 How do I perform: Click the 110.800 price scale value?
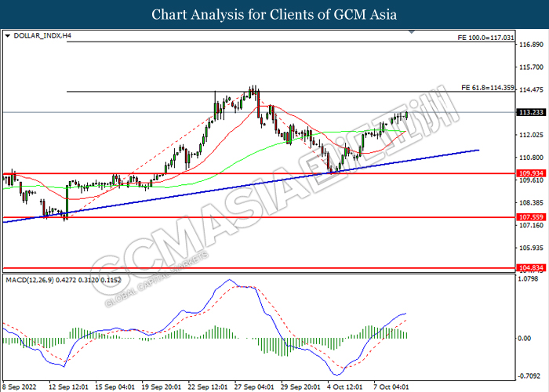(531, 158)
